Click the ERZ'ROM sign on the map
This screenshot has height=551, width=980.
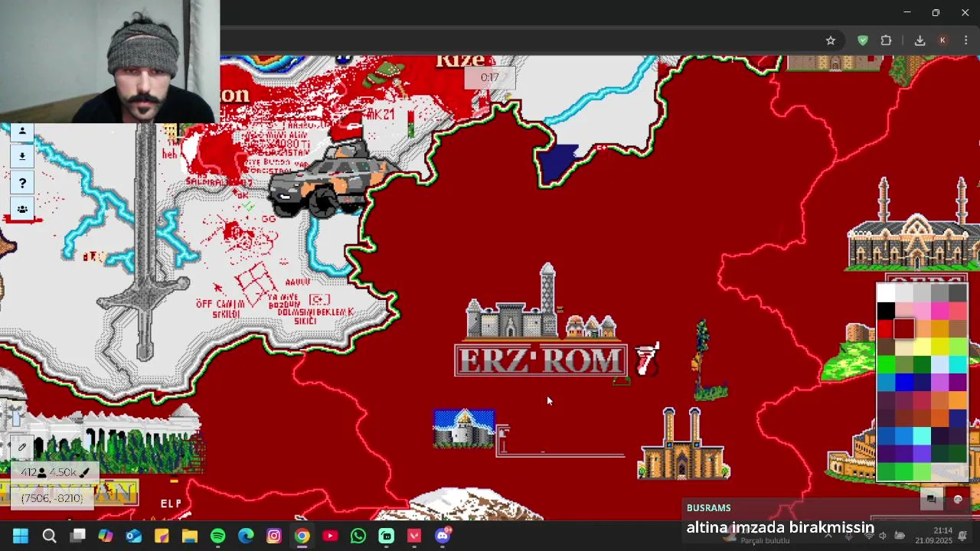541,360
